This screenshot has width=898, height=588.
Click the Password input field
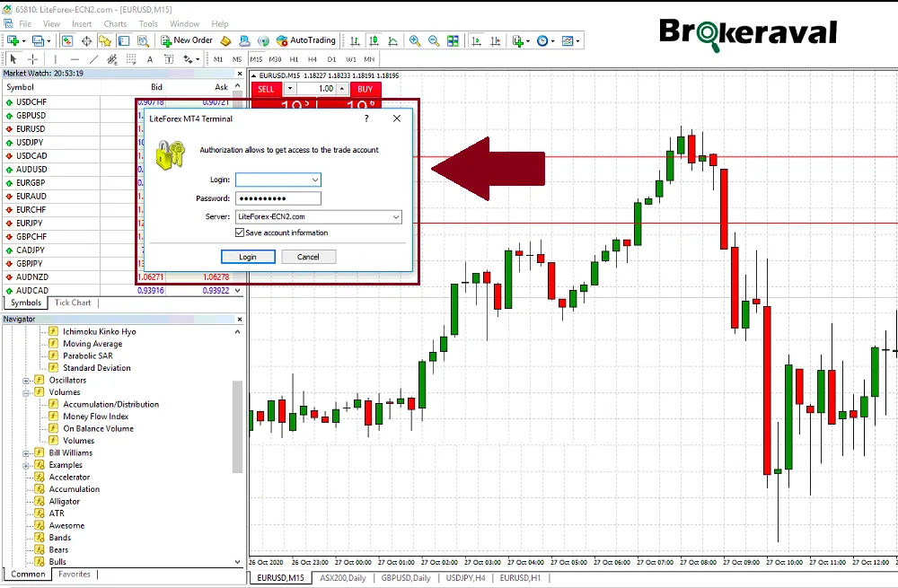[x=277, y=198]
